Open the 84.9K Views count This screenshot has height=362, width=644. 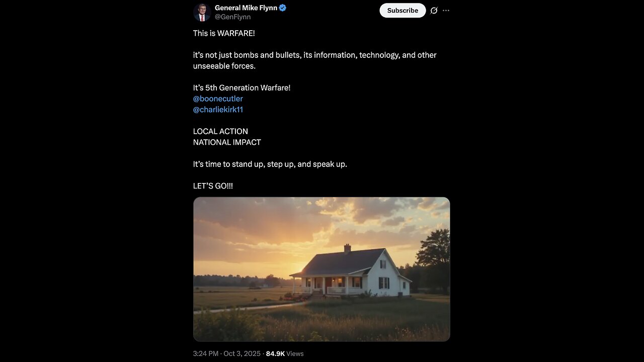(x=285, y=353)
